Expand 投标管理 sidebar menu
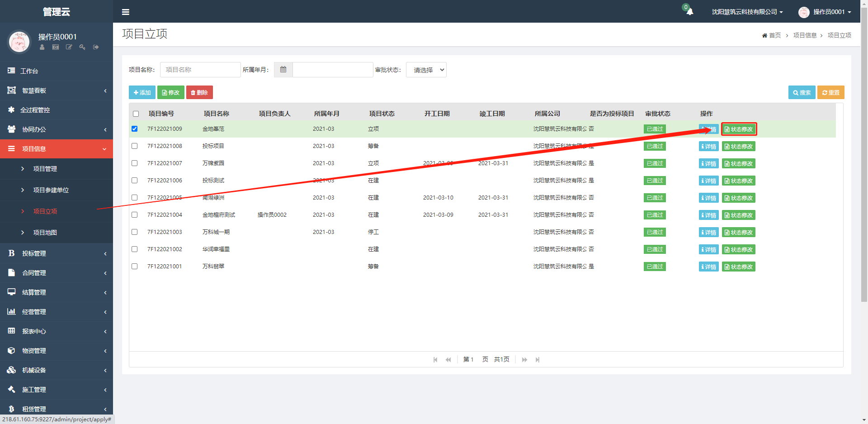The image size is (868, 424). 57,253
